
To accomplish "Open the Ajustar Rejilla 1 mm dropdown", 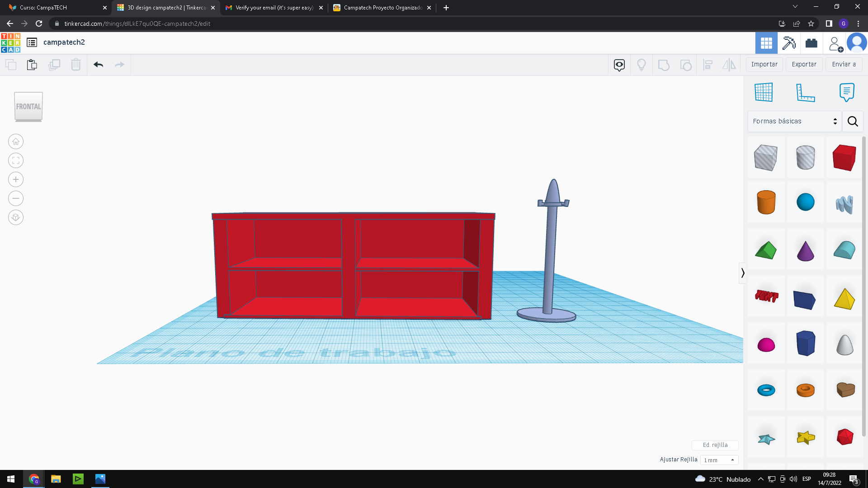I will (x=719, y=460).
